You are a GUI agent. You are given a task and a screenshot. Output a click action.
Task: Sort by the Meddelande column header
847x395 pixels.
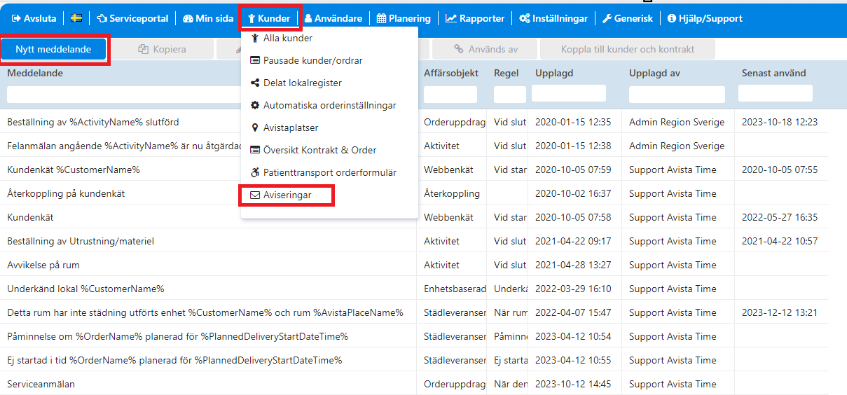click(35, 73)
